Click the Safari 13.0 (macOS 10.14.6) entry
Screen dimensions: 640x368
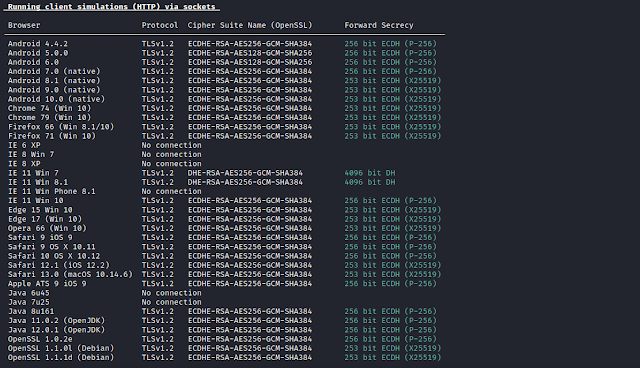point(70,275)
